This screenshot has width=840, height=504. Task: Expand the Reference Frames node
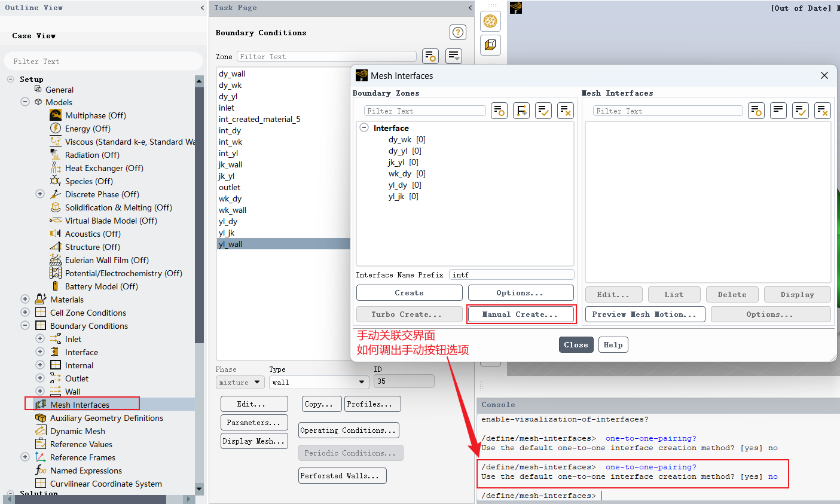pyautogui.click(x=25, y=457)
